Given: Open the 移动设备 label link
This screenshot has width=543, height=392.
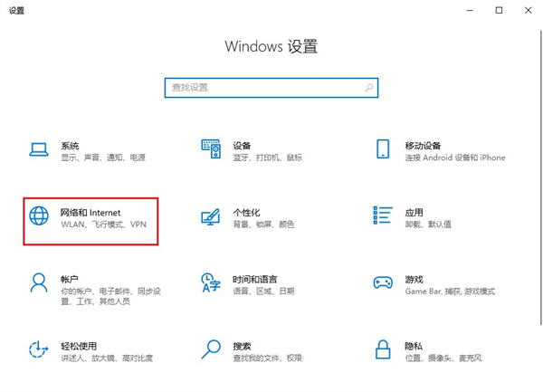Looking at the screenshot, I should pos(423,145).
